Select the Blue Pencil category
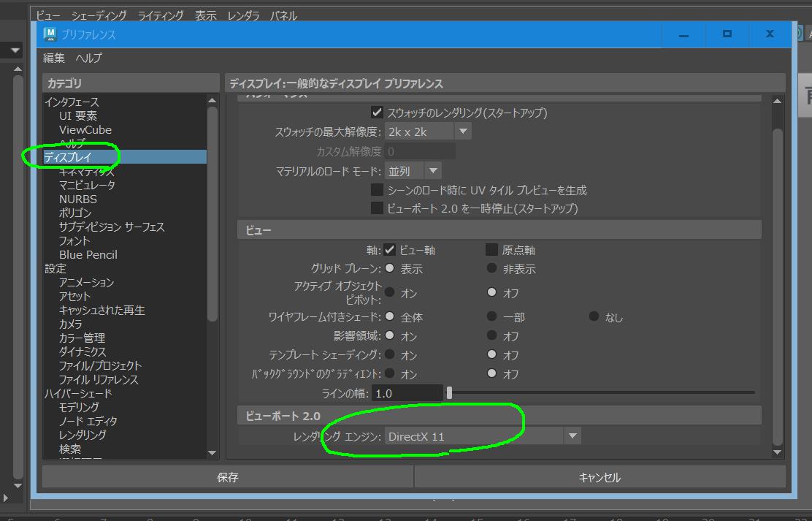Viewport: 812px width, 521px height. coord(88,254)
